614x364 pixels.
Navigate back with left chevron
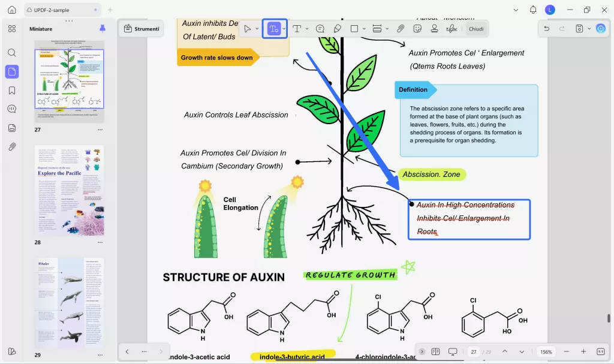click(x=127, y=351)
